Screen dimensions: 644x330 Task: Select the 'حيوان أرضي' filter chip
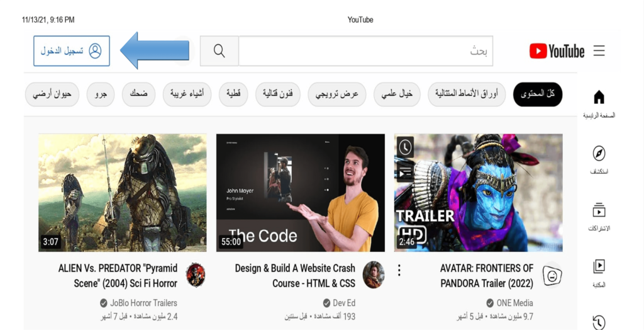click(x=52, y=94)
